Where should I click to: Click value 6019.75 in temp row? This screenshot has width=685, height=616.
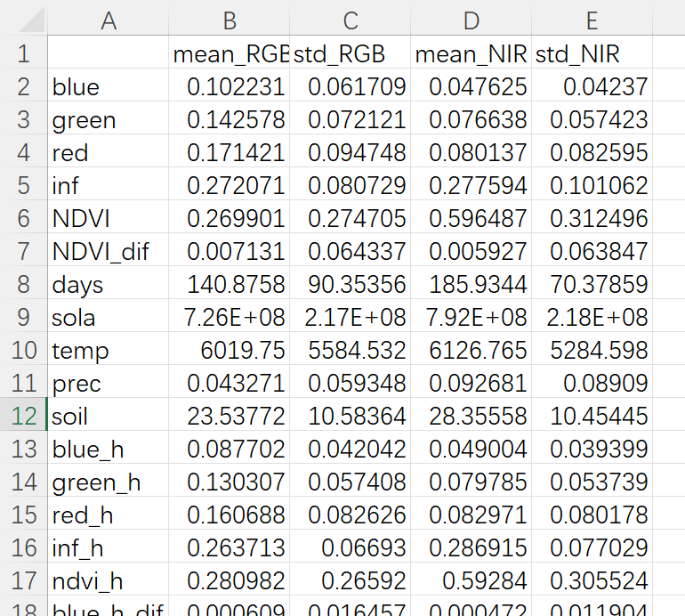pos(229,350)
